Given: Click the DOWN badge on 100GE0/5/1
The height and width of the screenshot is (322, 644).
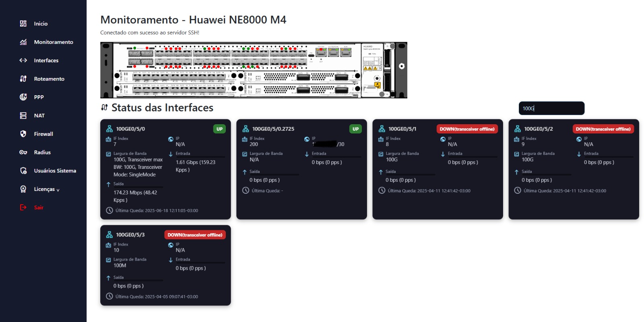Looking at the screenshot, I should coord(467,129).
